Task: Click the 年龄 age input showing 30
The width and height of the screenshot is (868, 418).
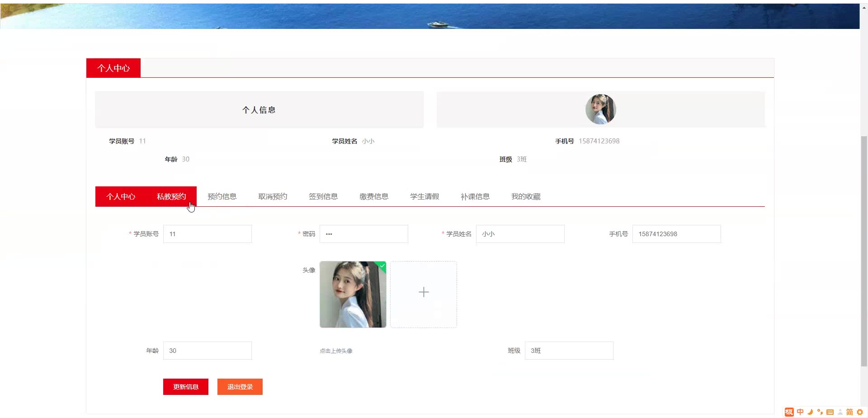Action: click(207, 350)
